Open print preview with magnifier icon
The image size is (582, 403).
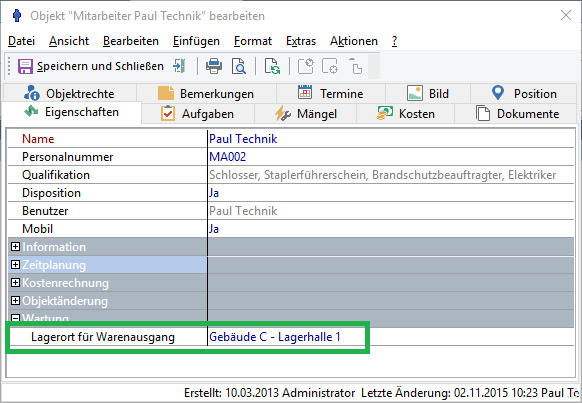tap(239, 66)
